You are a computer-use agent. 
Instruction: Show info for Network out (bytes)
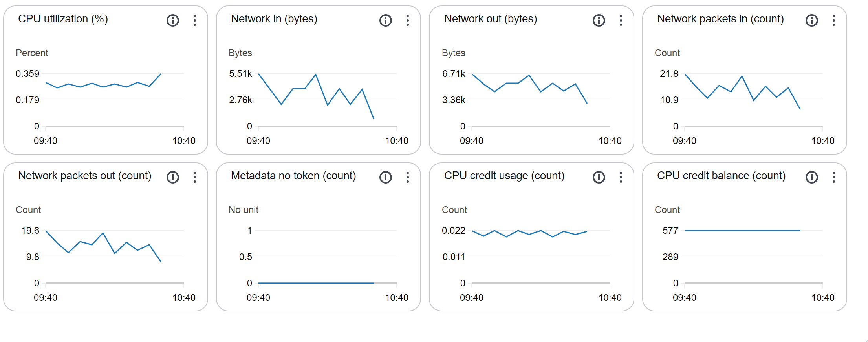click(x=599, y=20)
